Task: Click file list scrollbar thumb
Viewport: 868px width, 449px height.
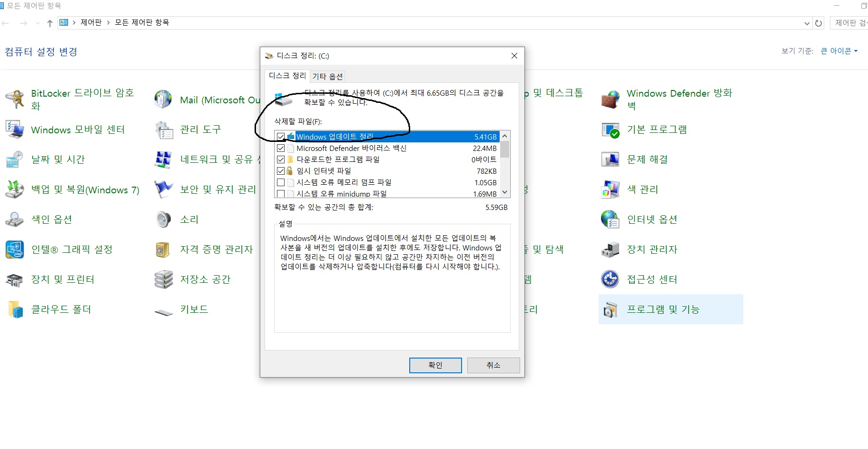Action: (505, 149)
